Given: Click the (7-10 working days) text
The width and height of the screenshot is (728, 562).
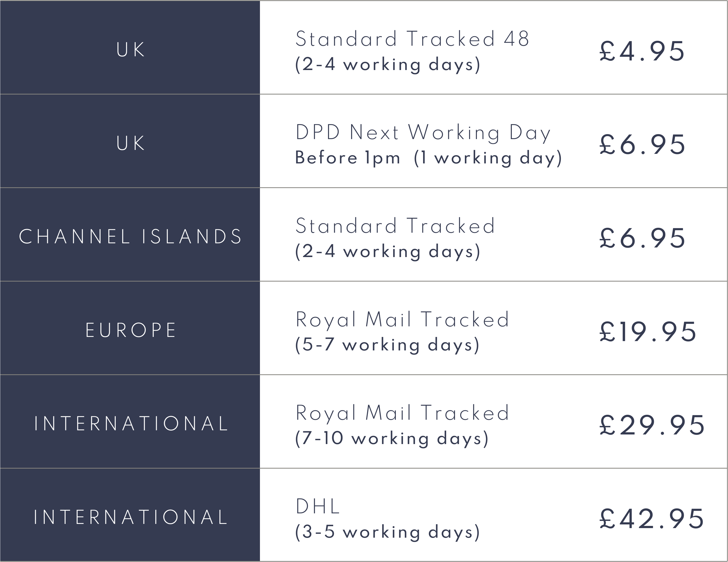Looking at the screenshot, I should 392,438.
